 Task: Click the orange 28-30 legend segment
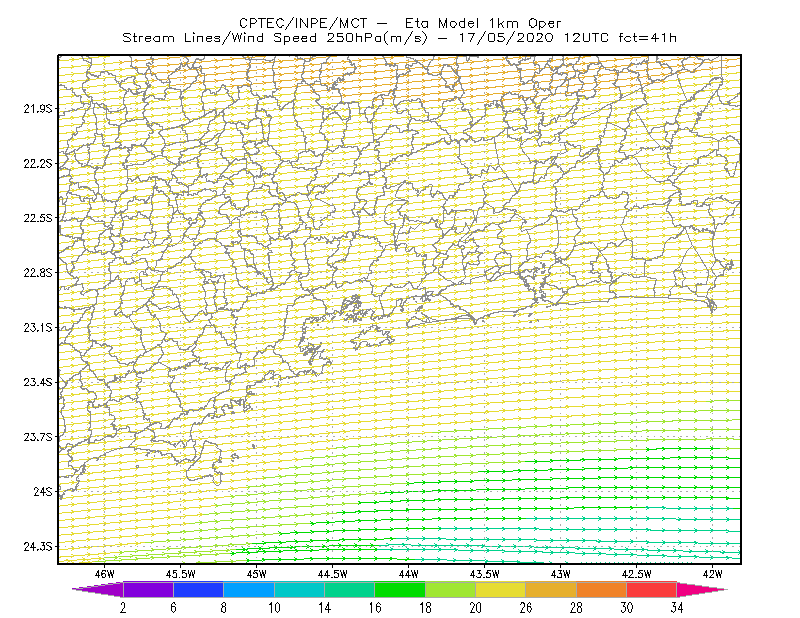(x=602, y=589)
